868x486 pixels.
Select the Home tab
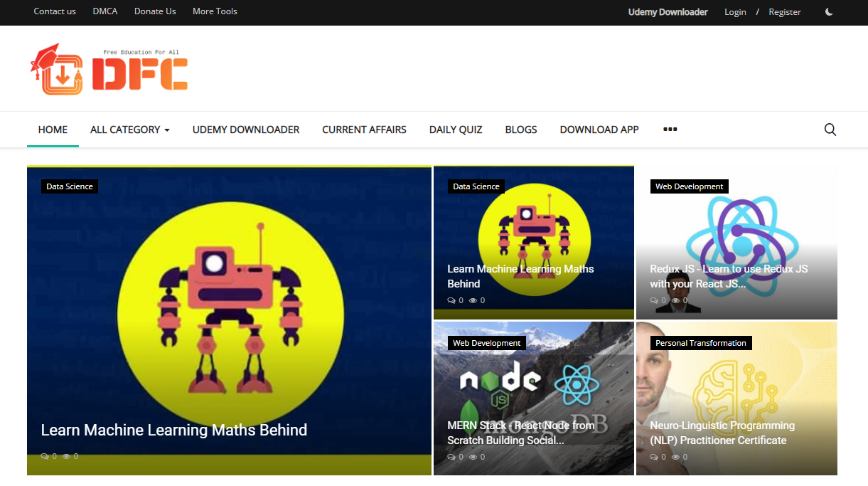53,130
